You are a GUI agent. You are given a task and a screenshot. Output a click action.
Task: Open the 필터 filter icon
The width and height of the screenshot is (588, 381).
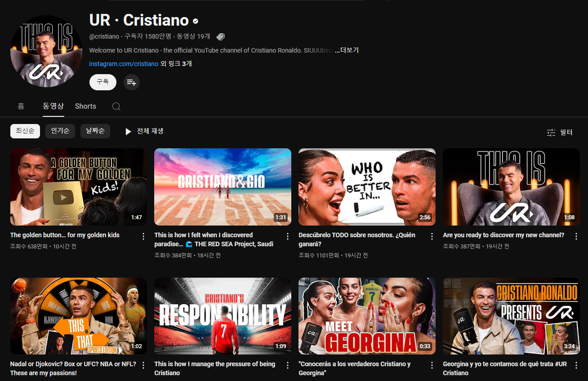551,133
